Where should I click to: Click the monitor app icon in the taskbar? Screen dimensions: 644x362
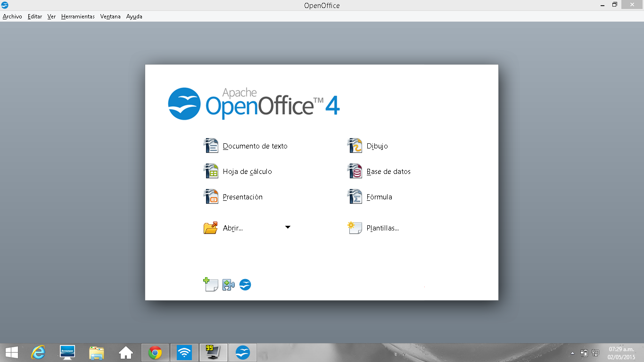(x=214, y=352)
